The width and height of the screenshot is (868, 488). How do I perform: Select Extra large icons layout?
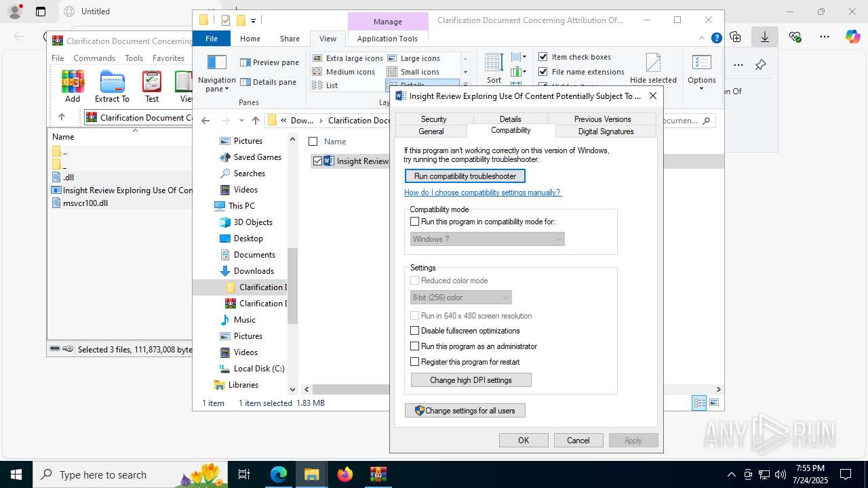coord(348,58)
